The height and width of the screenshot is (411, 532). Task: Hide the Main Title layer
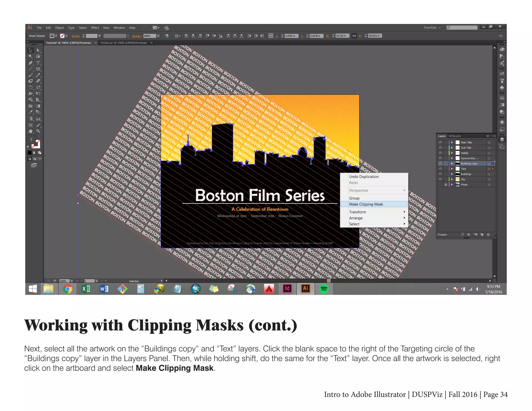point(440,142)
